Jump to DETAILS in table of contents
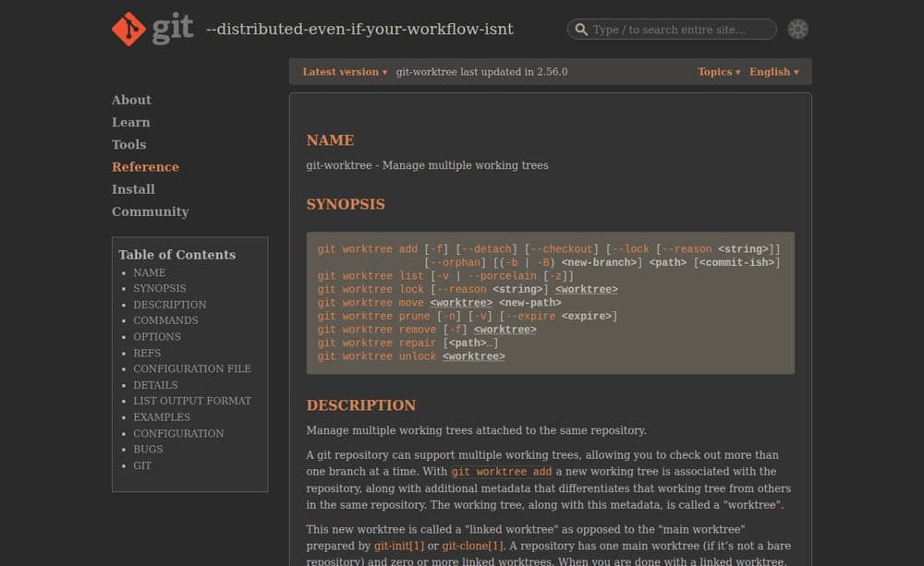Screen dimensions: 924x566 [x=155, y=385]
